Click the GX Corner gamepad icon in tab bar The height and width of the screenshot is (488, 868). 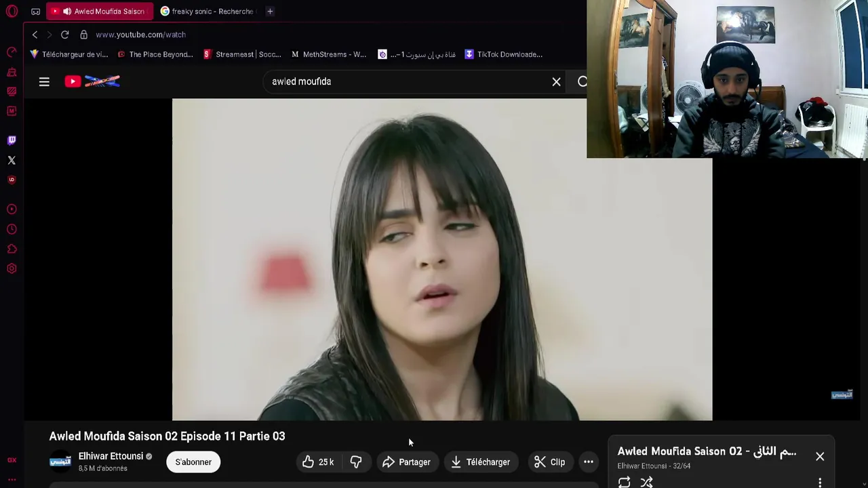click(36, 12)
